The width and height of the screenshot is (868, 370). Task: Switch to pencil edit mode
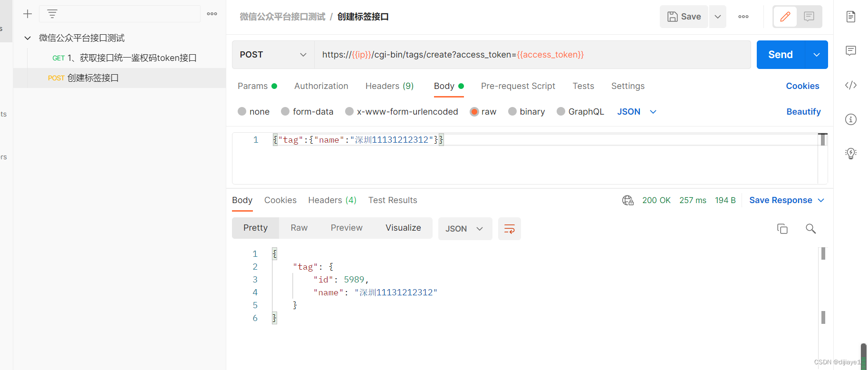tap(785, 17)
